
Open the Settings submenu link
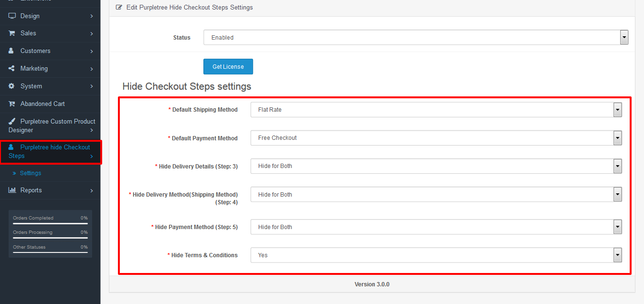[31, 173]
